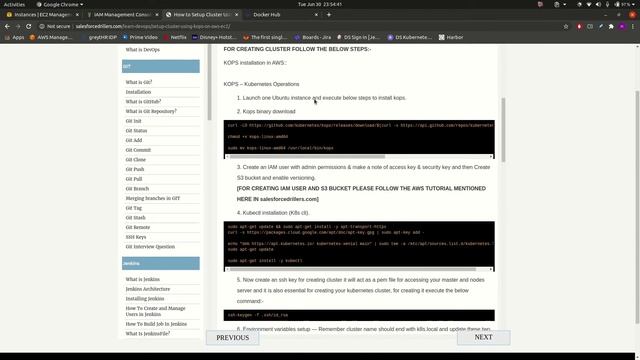
Task: Open the Harbor bookmark
Action: [x=451, y=37]
